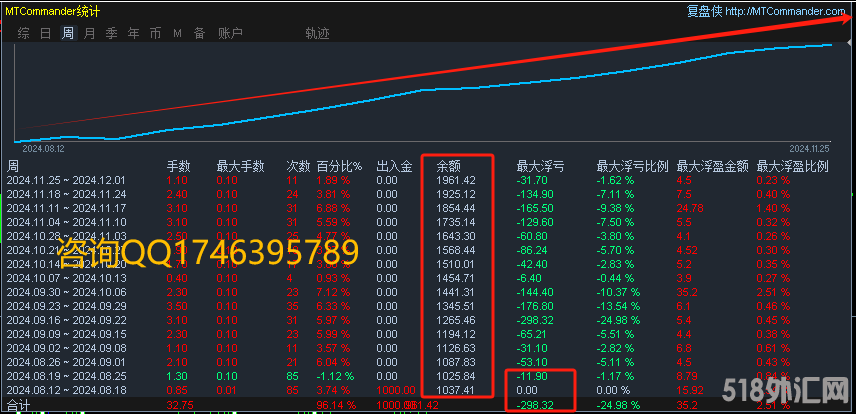
Task: Select the 日 daily statistics tab
Action: coord(46,33)
